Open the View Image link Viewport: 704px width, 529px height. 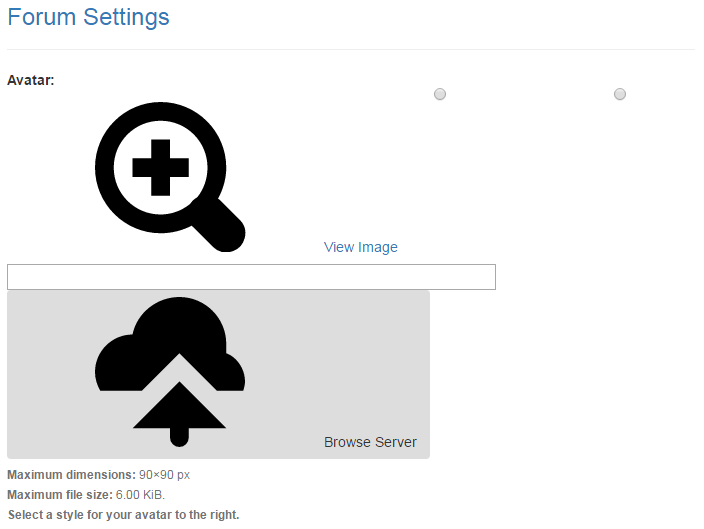click(x=361, y=247)
